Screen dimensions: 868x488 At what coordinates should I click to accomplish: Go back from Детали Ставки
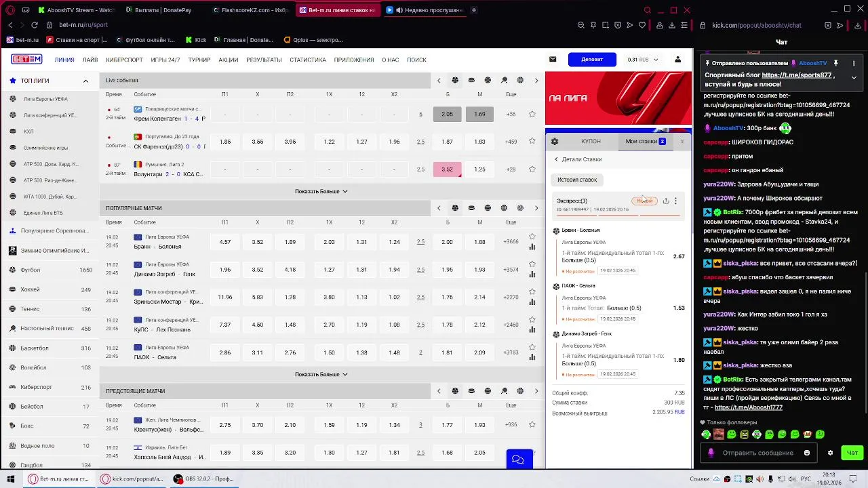(x=557, y=159)
